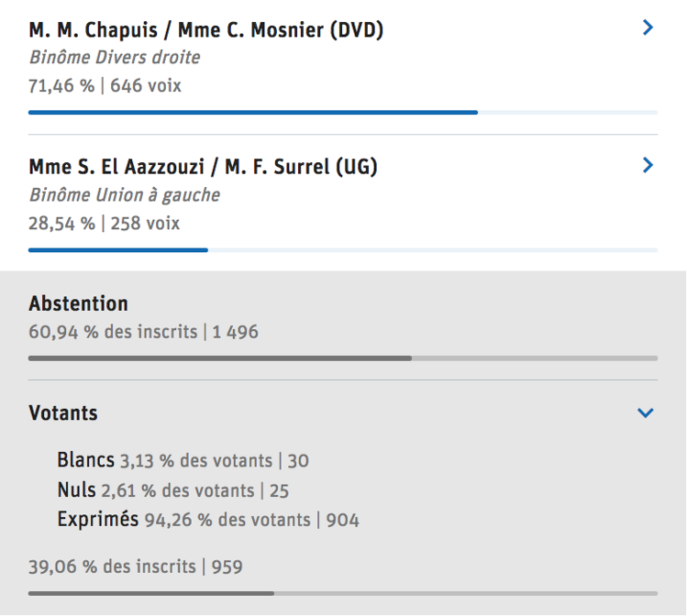This screenshot has width=687, height=616.
Task: Click the Blancs 3,13 % row
Action: pyautogui.click(x=183, y=460)
